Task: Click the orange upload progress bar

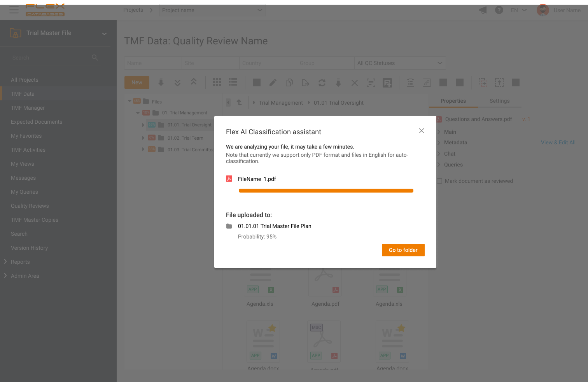Action: 326,191
